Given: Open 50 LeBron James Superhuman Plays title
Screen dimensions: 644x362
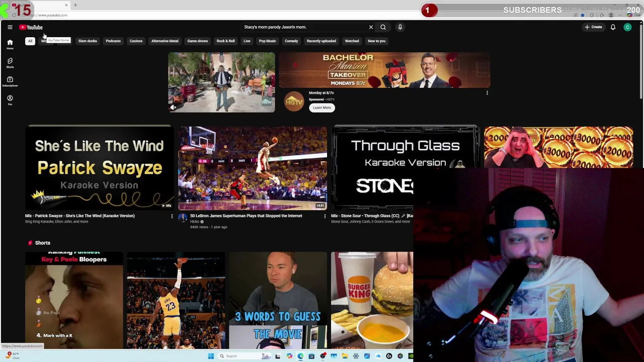Looking at the screenshot, I should [246, 216].
